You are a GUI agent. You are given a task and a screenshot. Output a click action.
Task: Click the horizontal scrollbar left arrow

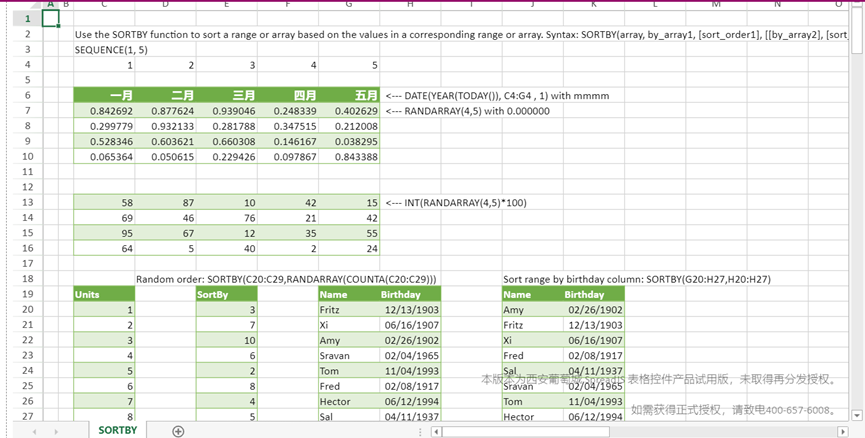click(436, 431)
